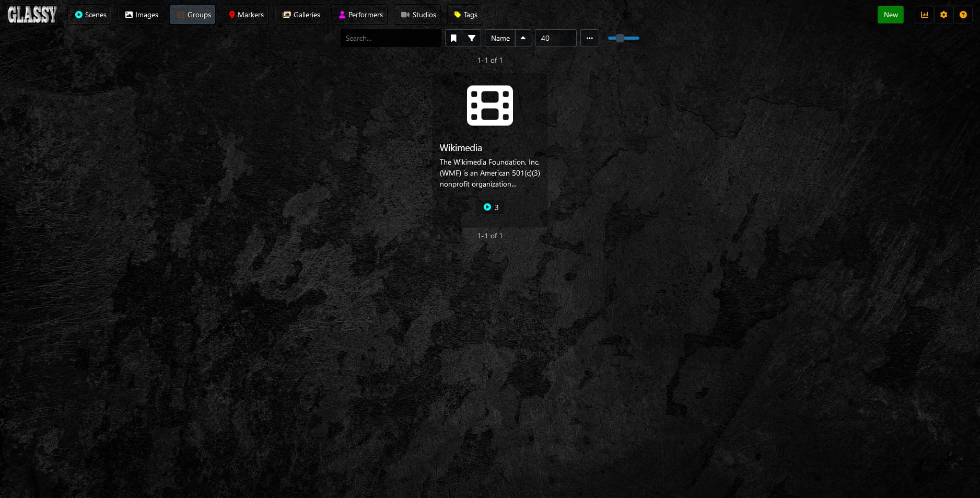The image size is (980, 498).
Task: Open the Performers section
Action: click(x=360, y=15)
